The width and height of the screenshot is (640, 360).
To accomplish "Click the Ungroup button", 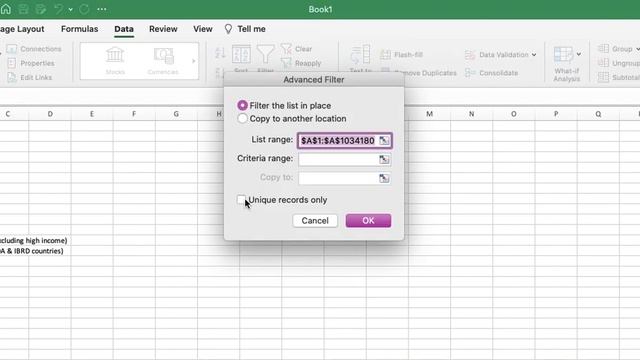I will pos(619,63).
